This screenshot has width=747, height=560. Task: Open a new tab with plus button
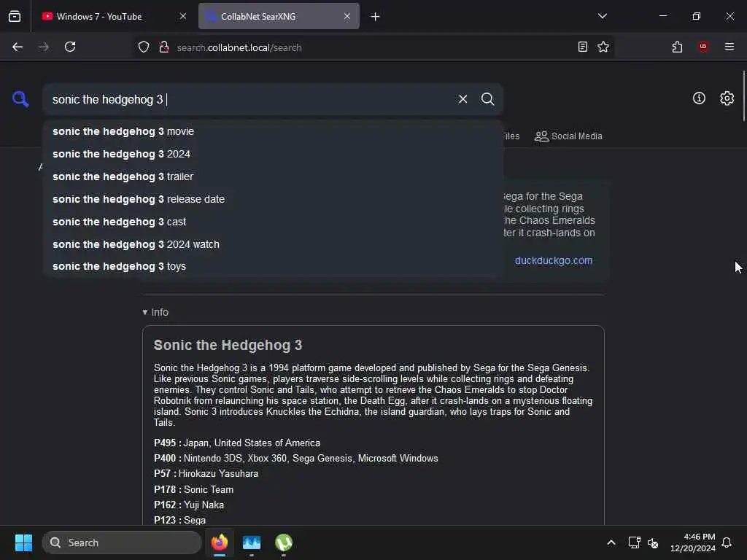click(x=376, y=17)
